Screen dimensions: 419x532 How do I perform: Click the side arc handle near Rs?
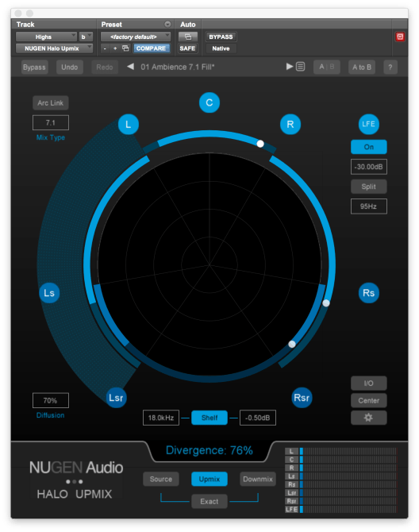(x=326, y=303)
